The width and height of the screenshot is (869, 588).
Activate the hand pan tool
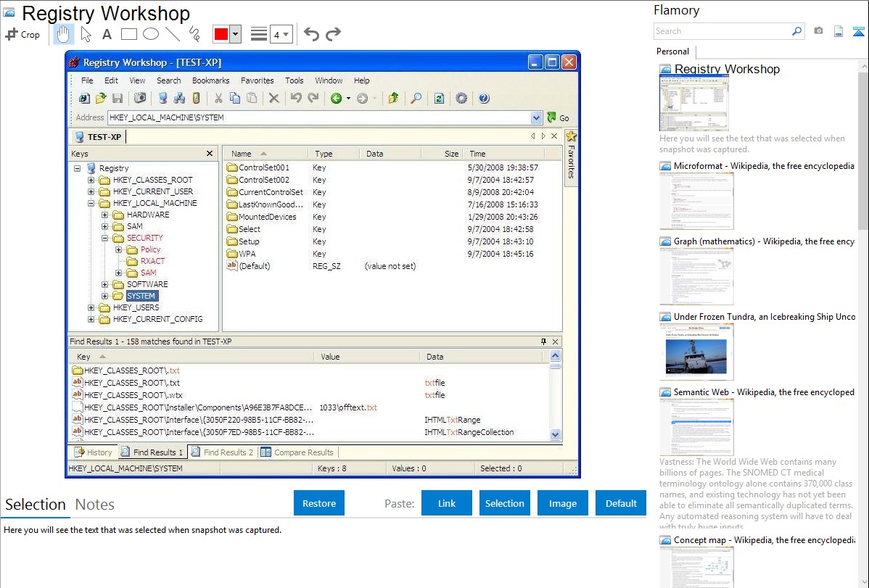[63, 34]
